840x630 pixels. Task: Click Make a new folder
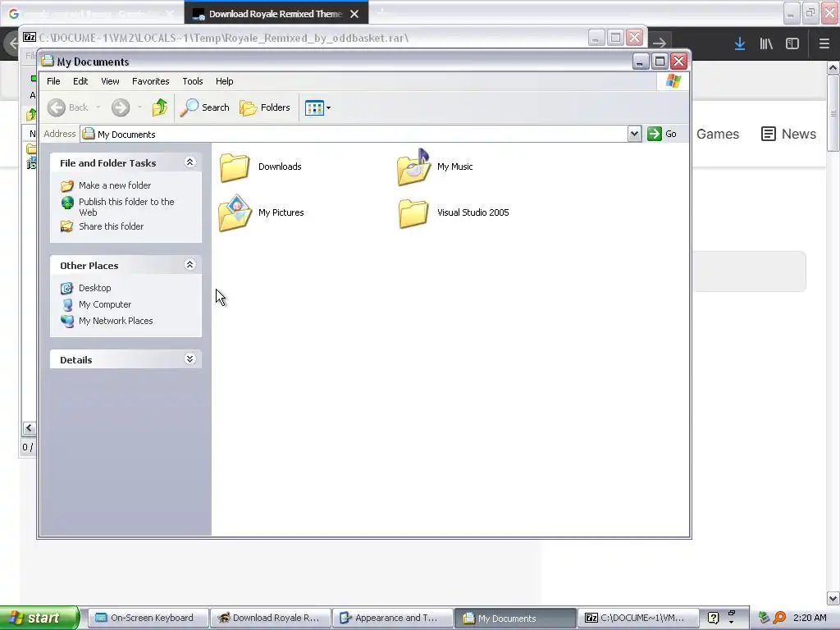click(115, 185)
